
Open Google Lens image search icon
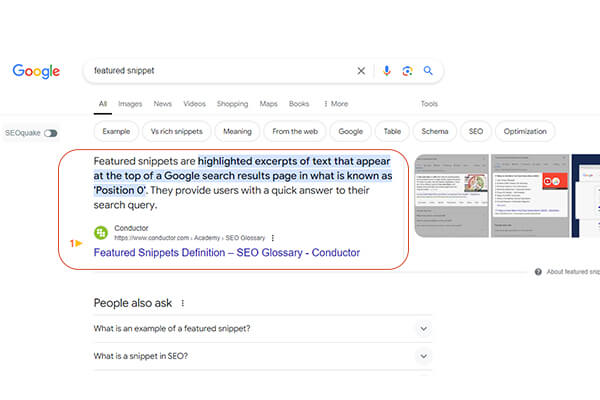click(407, 71)
